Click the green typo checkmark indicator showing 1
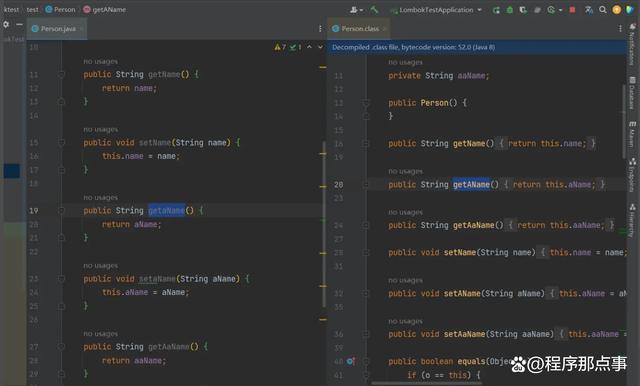Screen dimensions: 640x386 tap(296, 47)
